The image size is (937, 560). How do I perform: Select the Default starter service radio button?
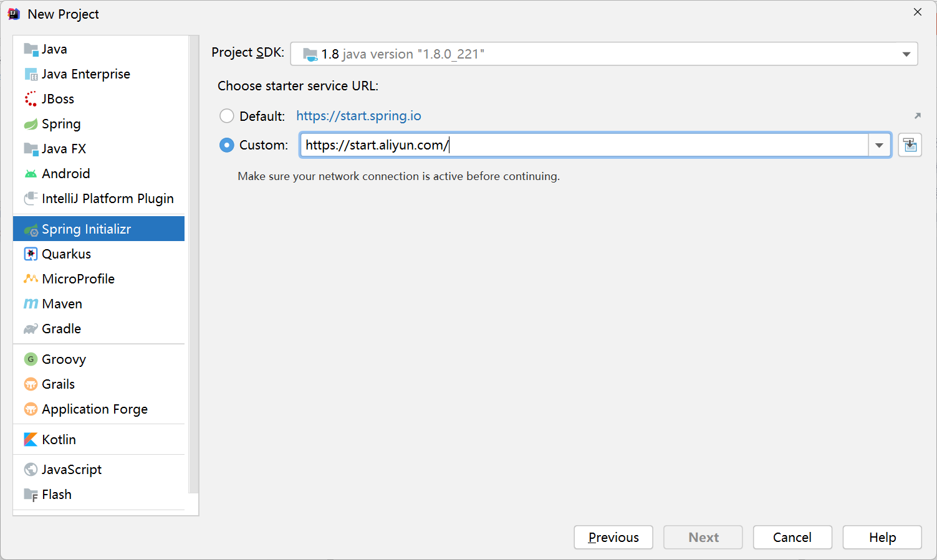227,116
